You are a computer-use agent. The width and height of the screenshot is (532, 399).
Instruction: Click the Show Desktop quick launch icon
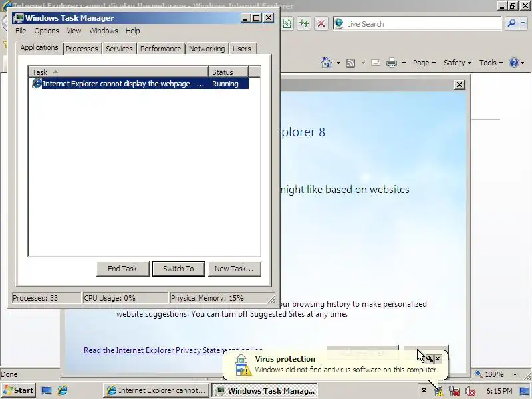point(46,390)
